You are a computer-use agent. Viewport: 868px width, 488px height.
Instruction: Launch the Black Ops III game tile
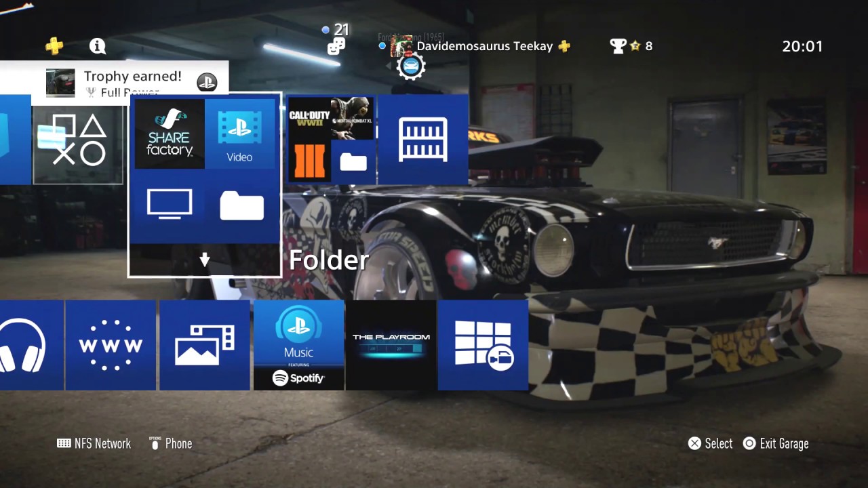pyautogui.click(x=309, y=161)
